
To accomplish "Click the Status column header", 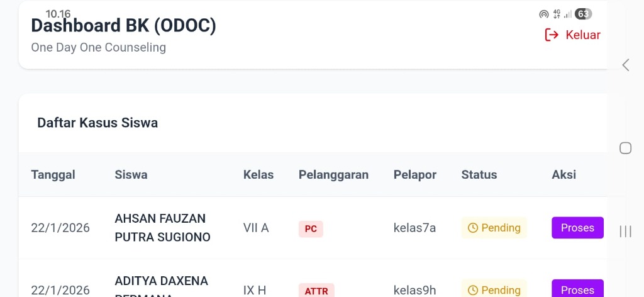I will point(479,174).
